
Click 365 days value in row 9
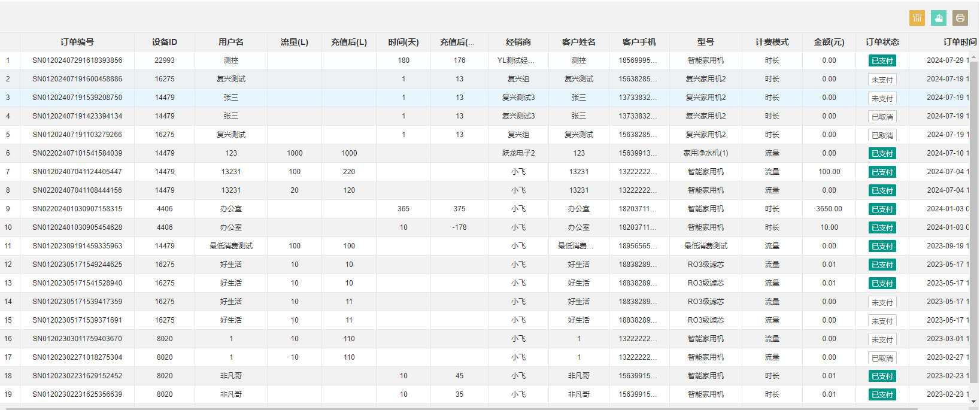(x=403, y=209)
